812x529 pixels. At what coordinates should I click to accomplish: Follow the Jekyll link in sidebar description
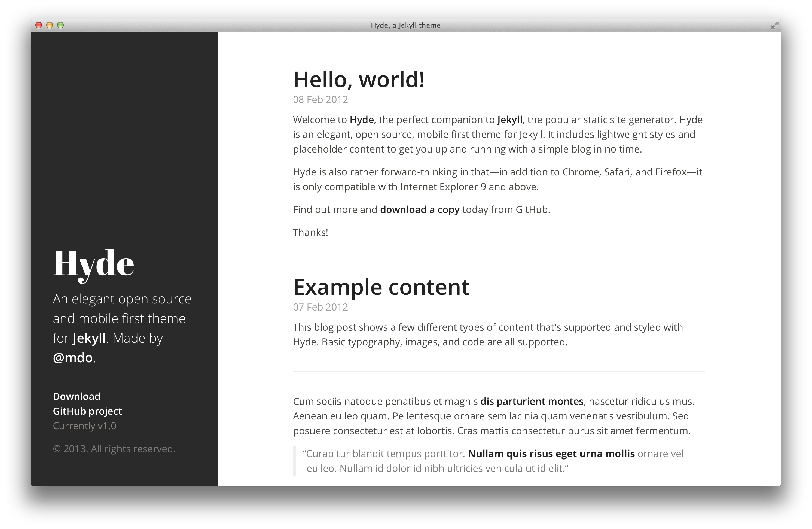pos(89,338)
